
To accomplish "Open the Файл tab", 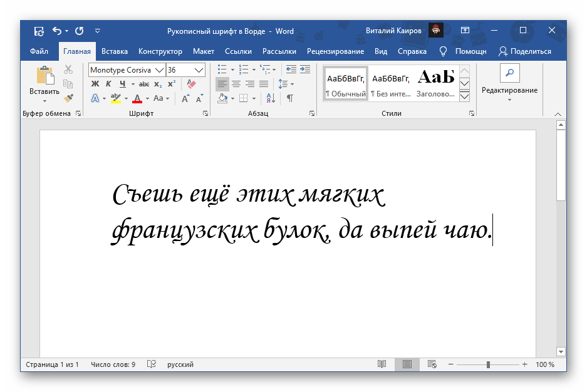I will coord(39,51).
